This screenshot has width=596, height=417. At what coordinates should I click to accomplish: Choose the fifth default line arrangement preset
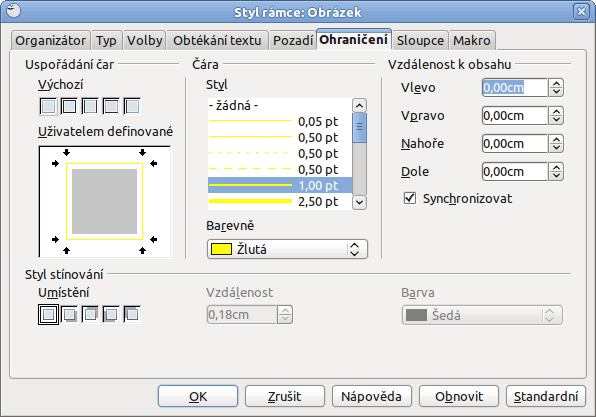tap(132, 106)
